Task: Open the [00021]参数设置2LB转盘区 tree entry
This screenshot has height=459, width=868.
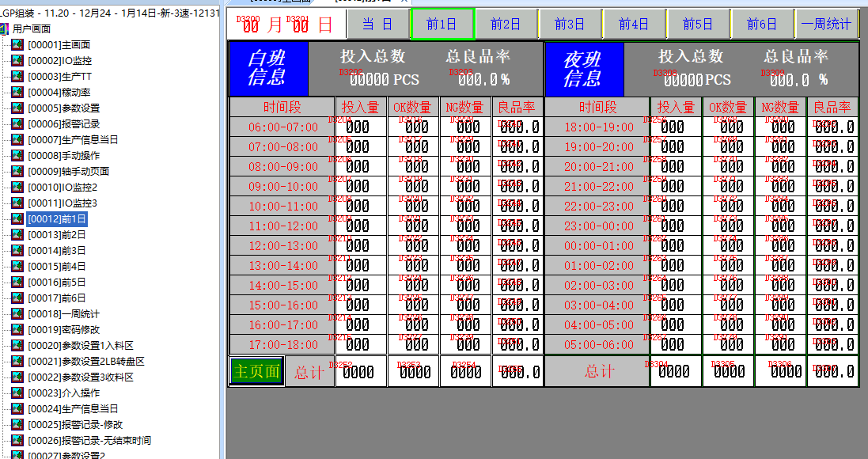Action: click(x=86, y=362)
